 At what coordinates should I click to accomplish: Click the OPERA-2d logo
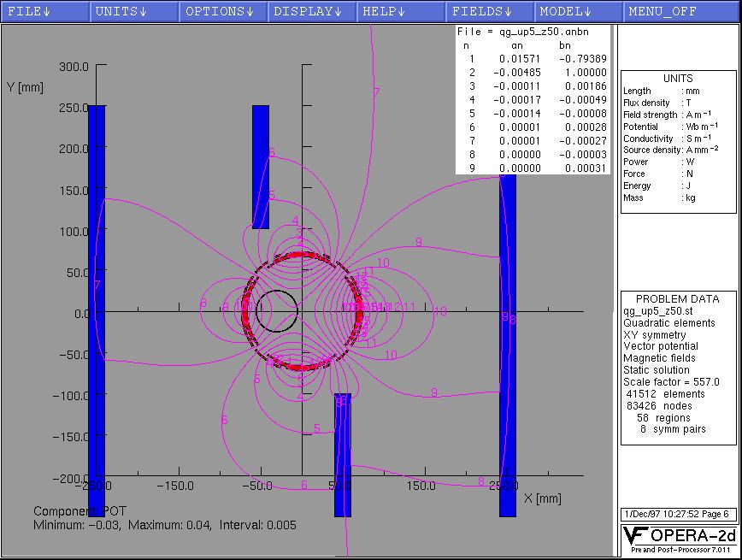tap(679, 536)
